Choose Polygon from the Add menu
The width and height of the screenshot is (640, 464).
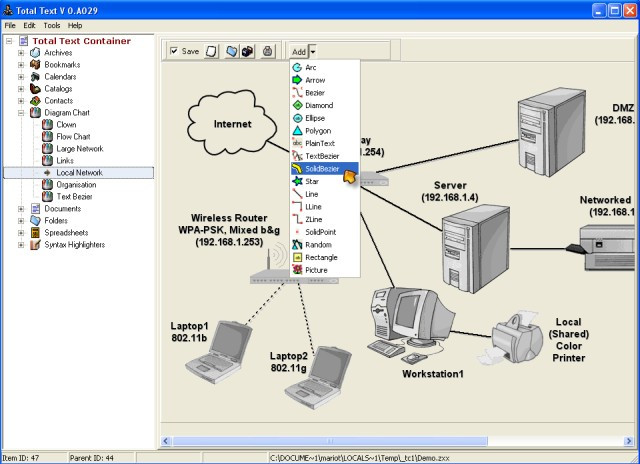click(x=325, y=131)
